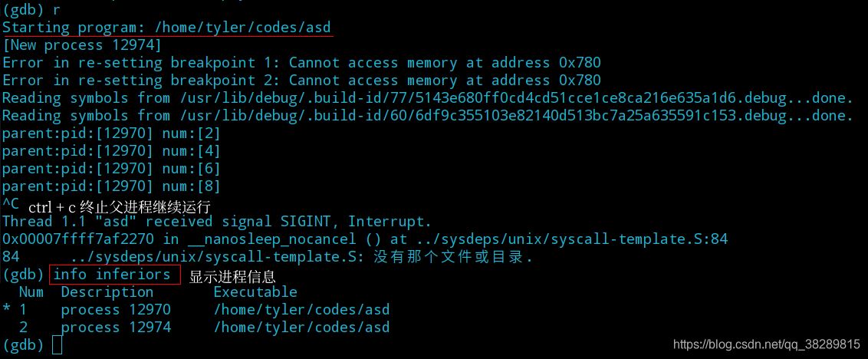Screen dimensions: 868x359
Task: Click the 'ctrl + c' Chinese annotation
Action: (119, 207)
